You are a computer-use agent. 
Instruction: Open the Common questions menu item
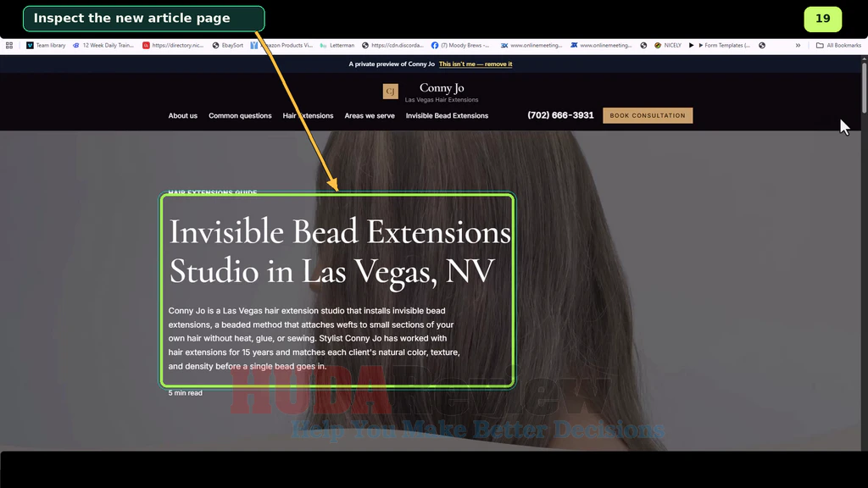(x=240, y=115)
